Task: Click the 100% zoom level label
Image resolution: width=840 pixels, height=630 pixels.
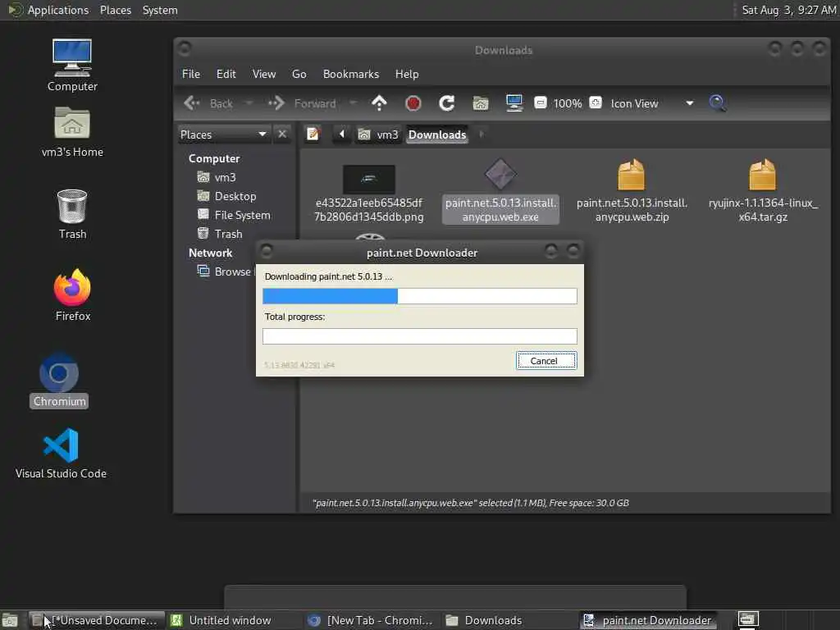Action: 568,103
